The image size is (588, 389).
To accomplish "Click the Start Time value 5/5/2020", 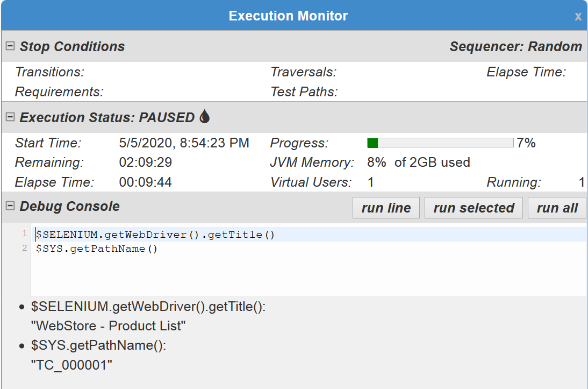I will [184, 143].
